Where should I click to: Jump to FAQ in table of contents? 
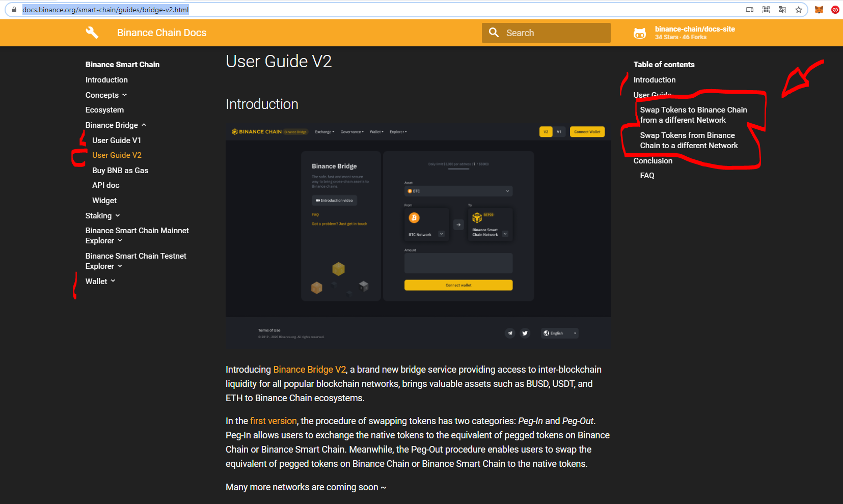pos(647,176)
